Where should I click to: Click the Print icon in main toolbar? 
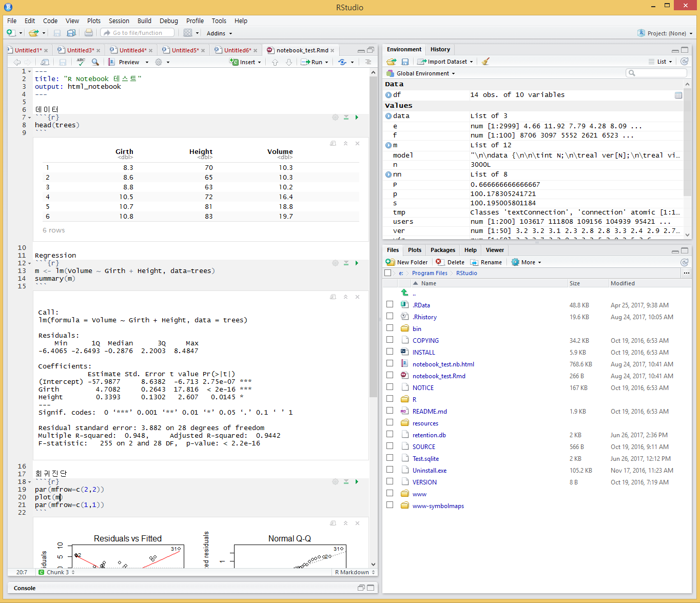pyautogui.click(x=89, y=33)
